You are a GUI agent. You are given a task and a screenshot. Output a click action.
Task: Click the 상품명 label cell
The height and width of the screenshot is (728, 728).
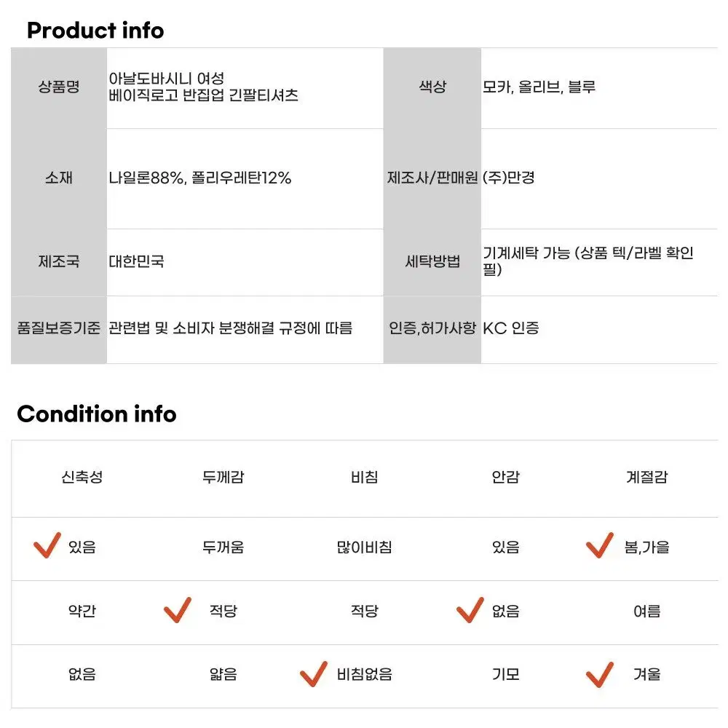click(59, 88)
